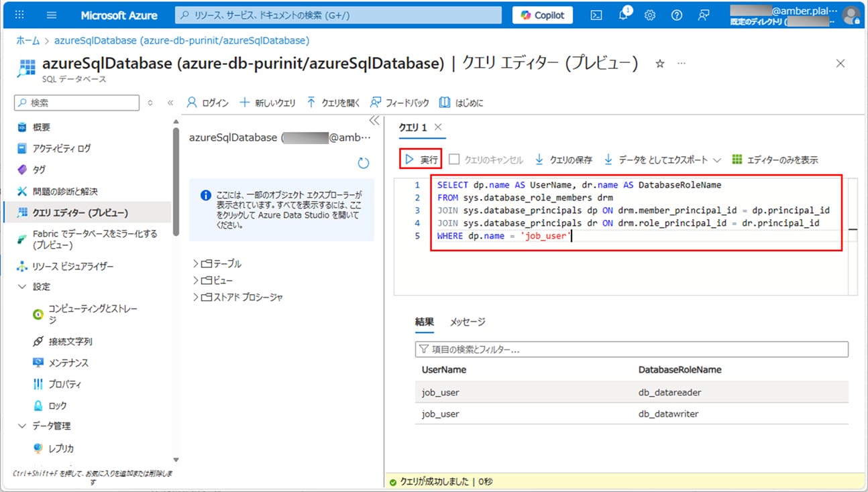Open the Azure portal hamburger menu
Screen dimensions: 868x492
pyautogui.click(x=52, y=15)
